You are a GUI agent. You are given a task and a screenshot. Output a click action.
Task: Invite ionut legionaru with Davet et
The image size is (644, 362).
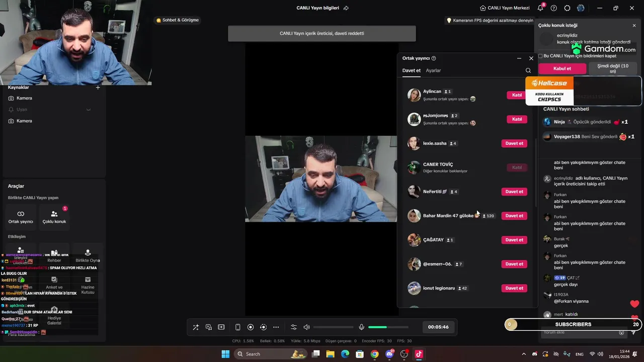(x=514, y=288)
